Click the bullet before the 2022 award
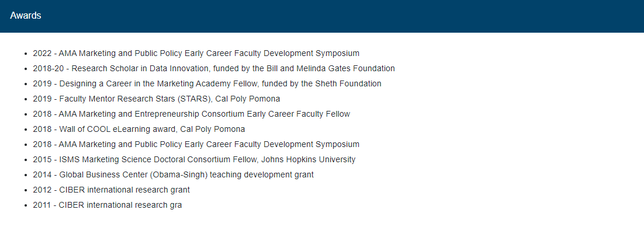Image resolution: width=644 pixels, height=234 pixels. pos(26,54)
